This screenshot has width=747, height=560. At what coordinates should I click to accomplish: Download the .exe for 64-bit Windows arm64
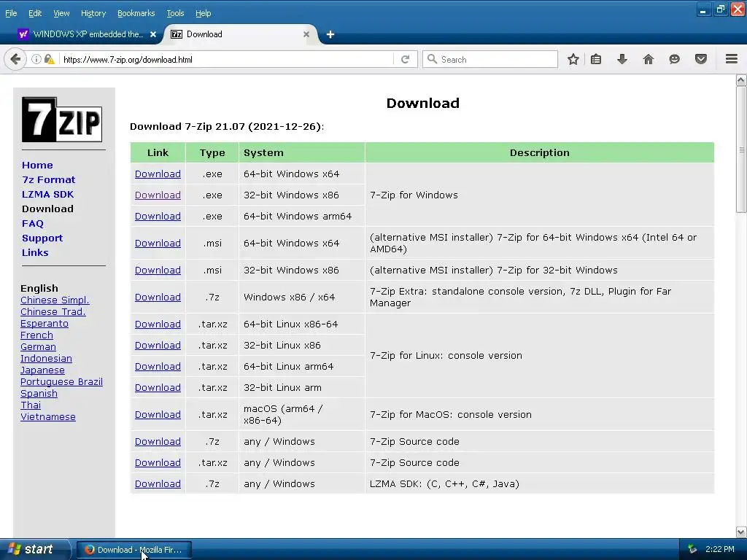click(158, 216)
